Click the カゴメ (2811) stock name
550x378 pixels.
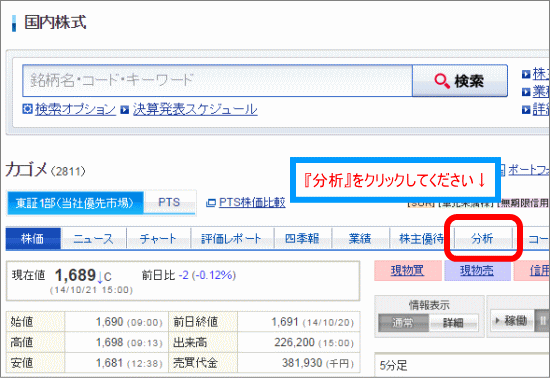click(45, 170)
